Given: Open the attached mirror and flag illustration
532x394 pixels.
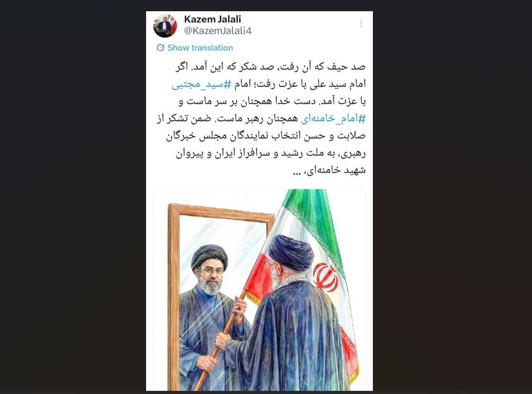Looking at the screenshot, I should (x=260, y=290).
